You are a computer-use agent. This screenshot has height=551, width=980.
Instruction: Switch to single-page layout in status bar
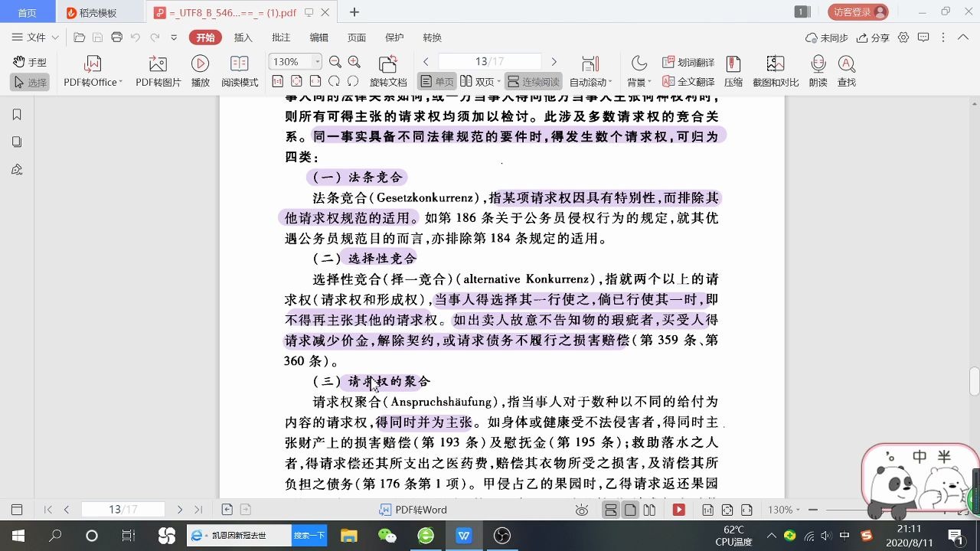tap(629, 510)
